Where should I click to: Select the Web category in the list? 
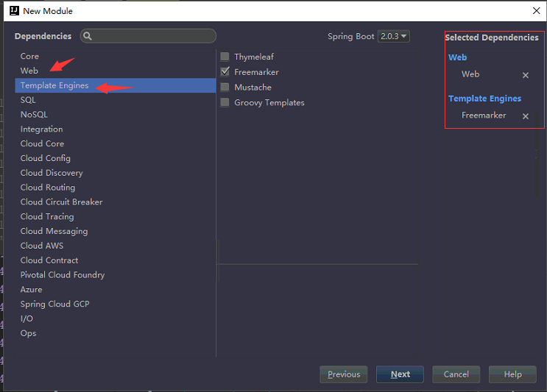click(x=116, y=71)
